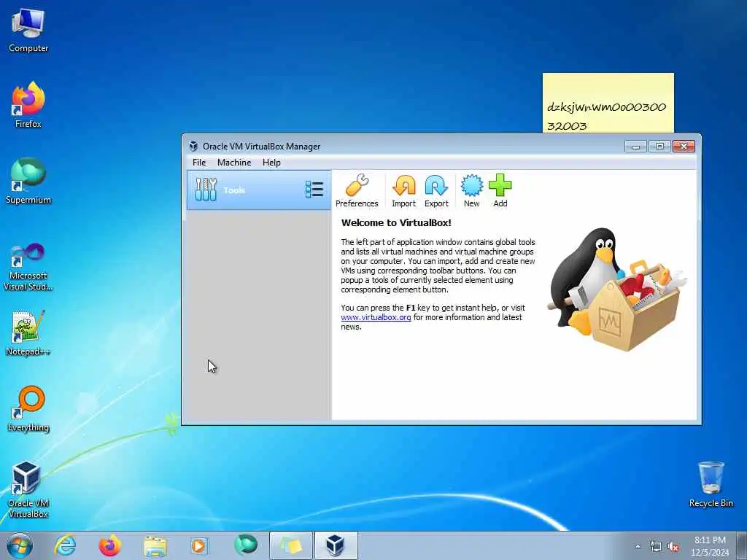Viewport: 747px width, 560px height.
Task: Select the Tools item in sidebar
Action: [x=259, y=190]
